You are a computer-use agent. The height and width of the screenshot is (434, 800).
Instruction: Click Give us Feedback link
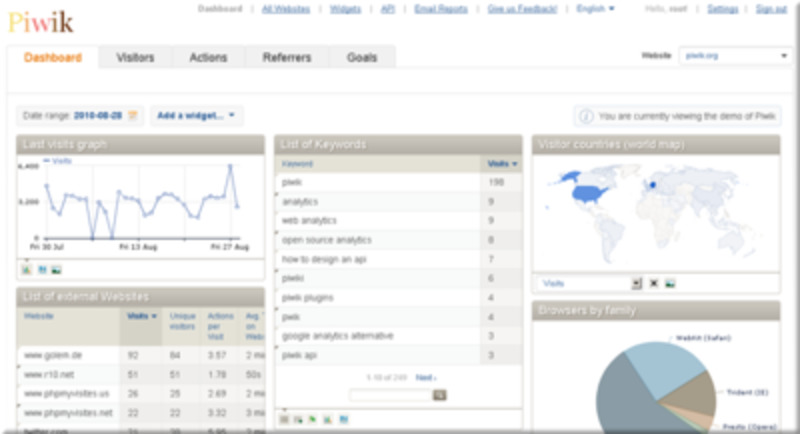[x=522, y=9]
